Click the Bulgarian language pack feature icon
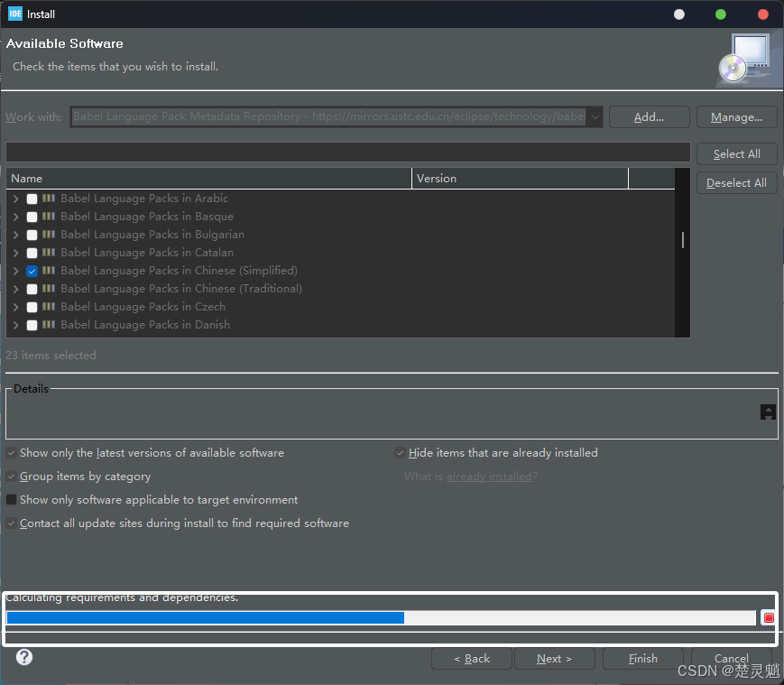Viewport: 784px width, 685px height. click(49, 234)
